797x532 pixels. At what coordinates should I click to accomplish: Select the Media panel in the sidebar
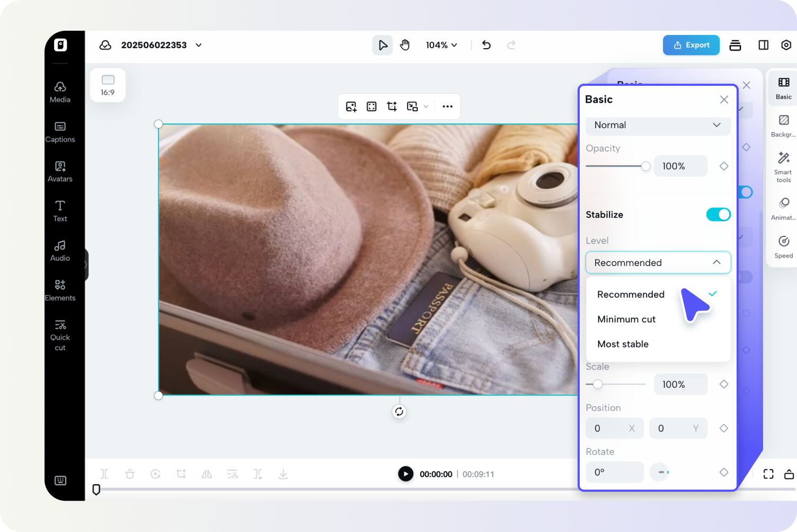pos(59,92)
